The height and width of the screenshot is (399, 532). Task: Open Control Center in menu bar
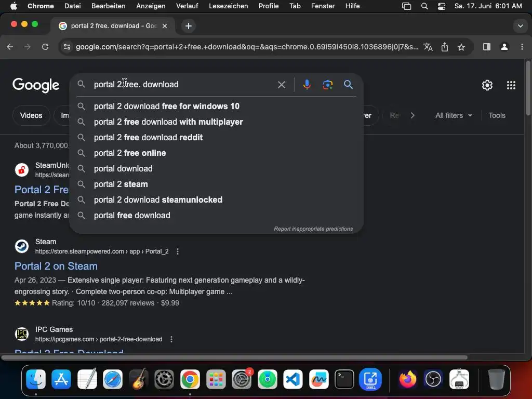click(442, 6)
